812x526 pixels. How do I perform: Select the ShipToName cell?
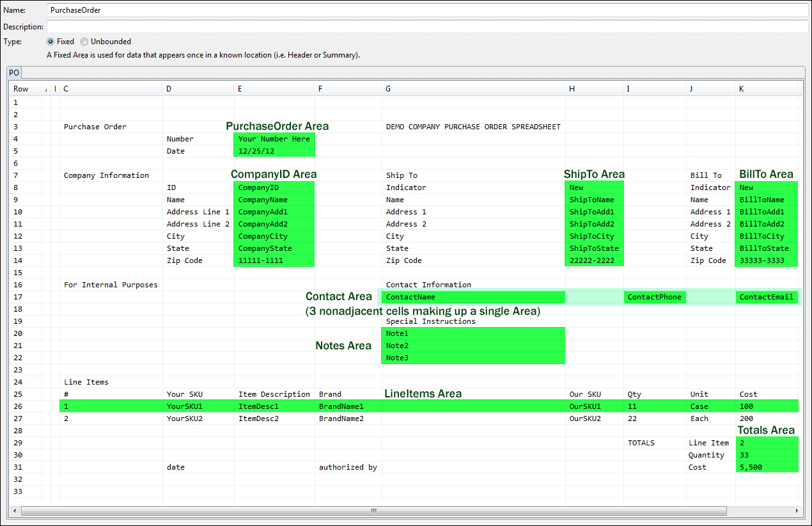coord(593,200)
